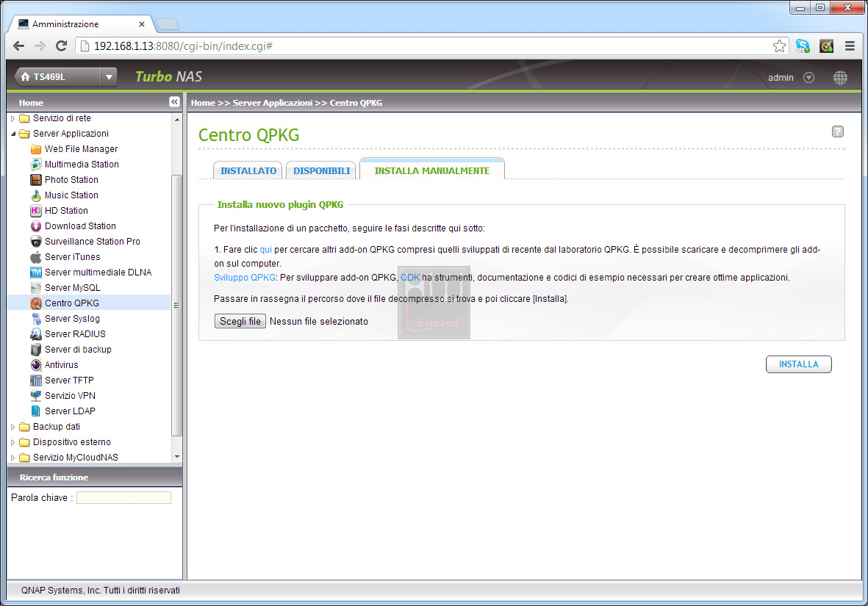The image size is (868, 606).
Task: Open Server Syslog icon
Action: [36, 319]
